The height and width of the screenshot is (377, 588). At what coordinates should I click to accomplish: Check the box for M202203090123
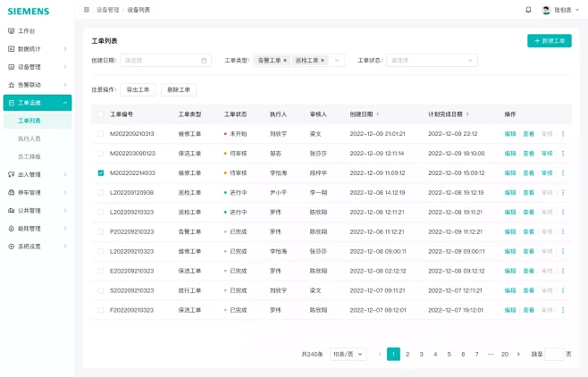coord(100,154)
